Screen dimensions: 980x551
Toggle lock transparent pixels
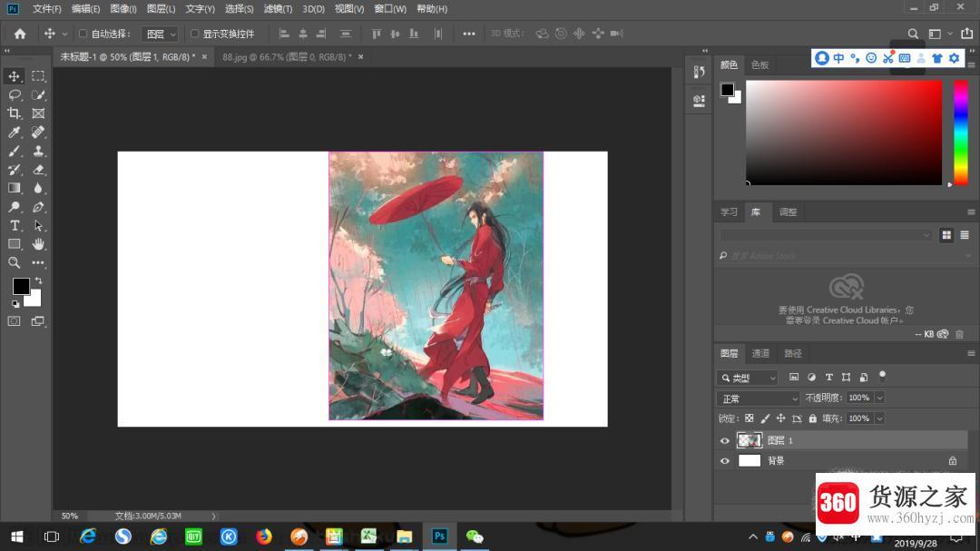point(749,418)
